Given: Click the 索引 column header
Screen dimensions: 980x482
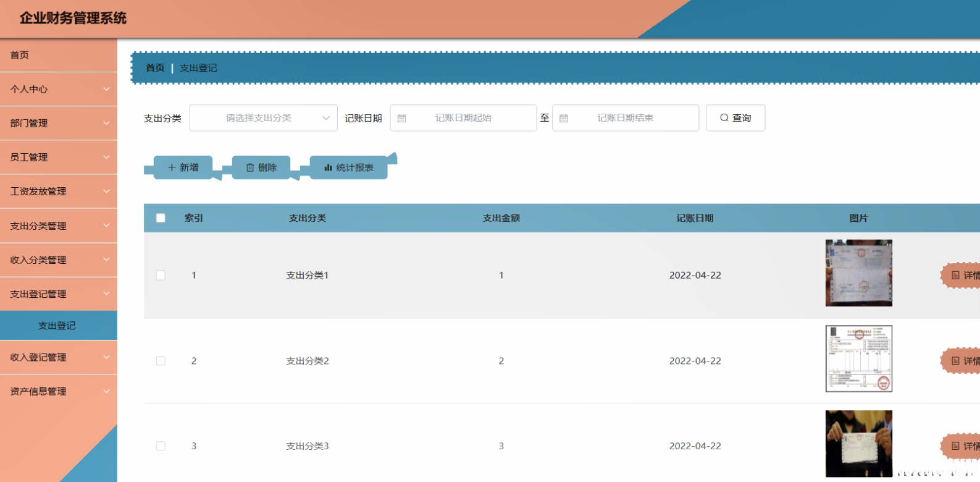Looking at the screenshot, I should [194, 218].
